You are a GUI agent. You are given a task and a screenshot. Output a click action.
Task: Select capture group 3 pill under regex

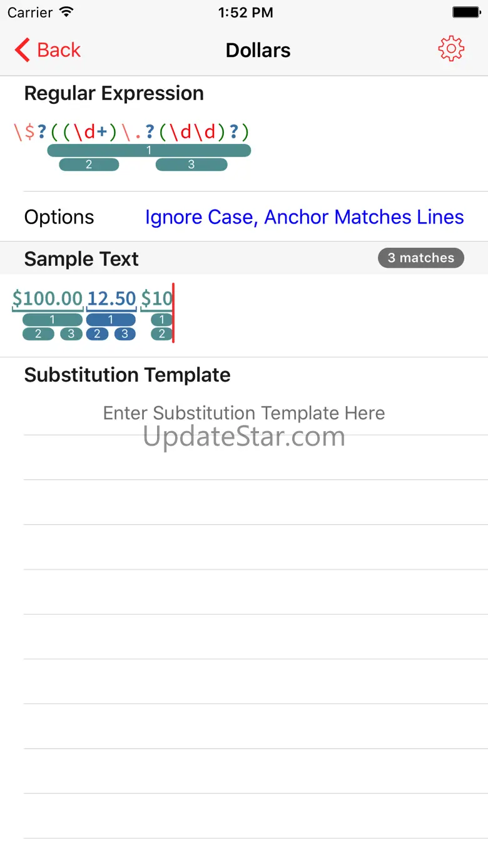[191, 165]
